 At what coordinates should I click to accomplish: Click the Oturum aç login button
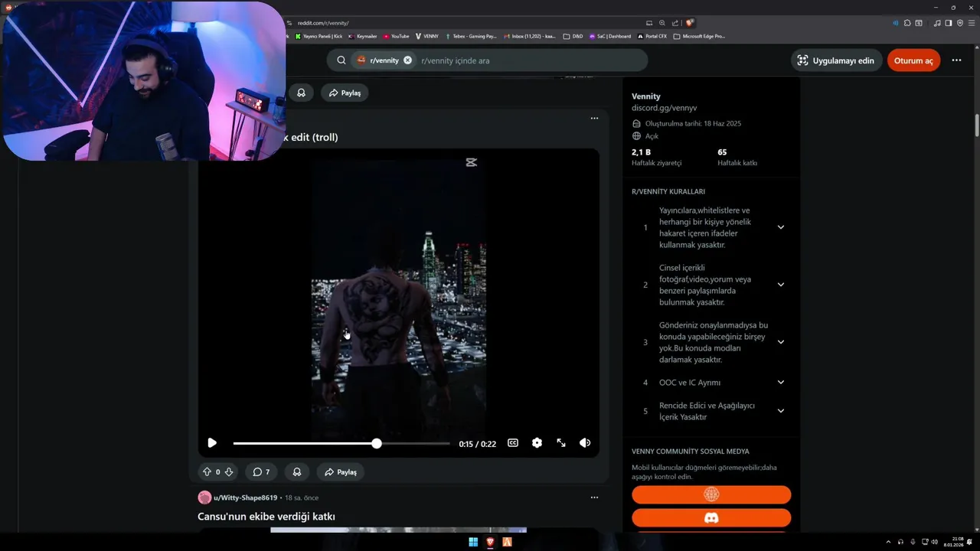tap(913, 60)
